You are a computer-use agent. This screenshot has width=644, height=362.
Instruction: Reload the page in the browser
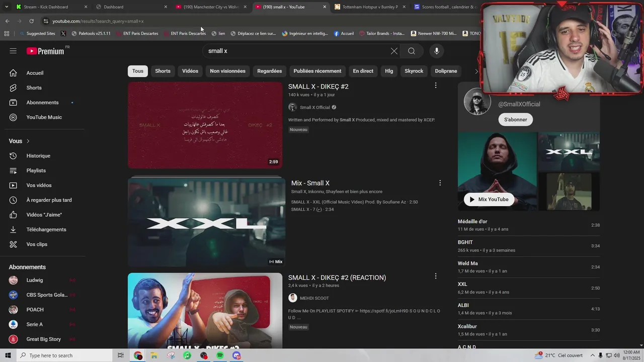point(31,21)
